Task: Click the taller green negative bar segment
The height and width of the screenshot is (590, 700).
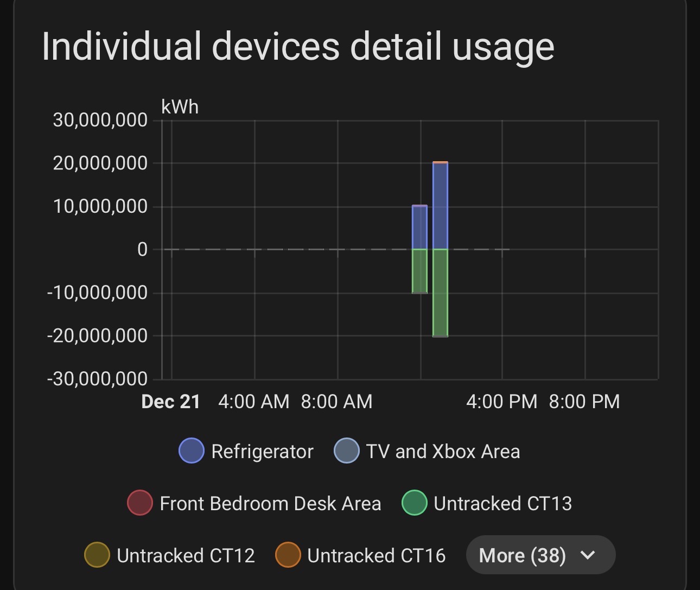Action: pos(440,293)
